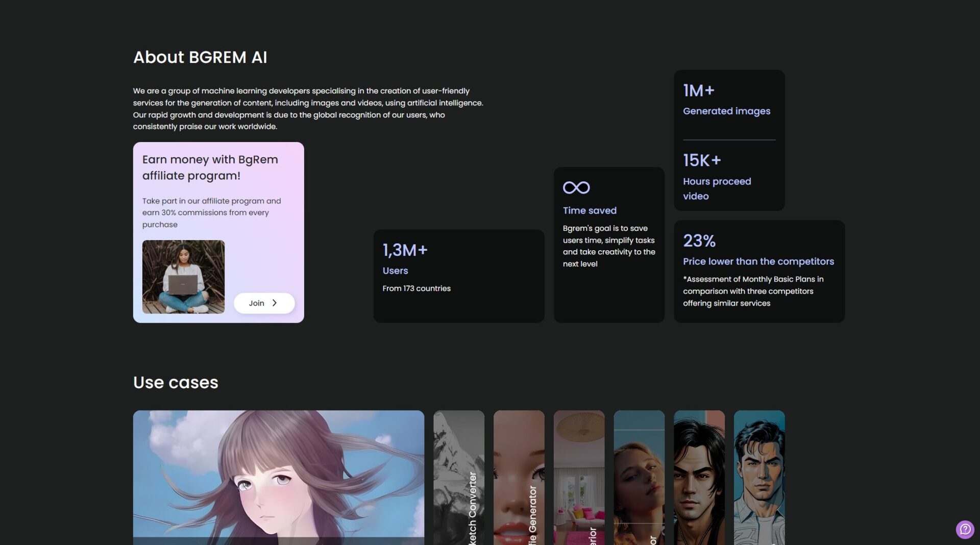Open the anime girl use case card
Screen dimensions: 980x545
tap(278, 477)
